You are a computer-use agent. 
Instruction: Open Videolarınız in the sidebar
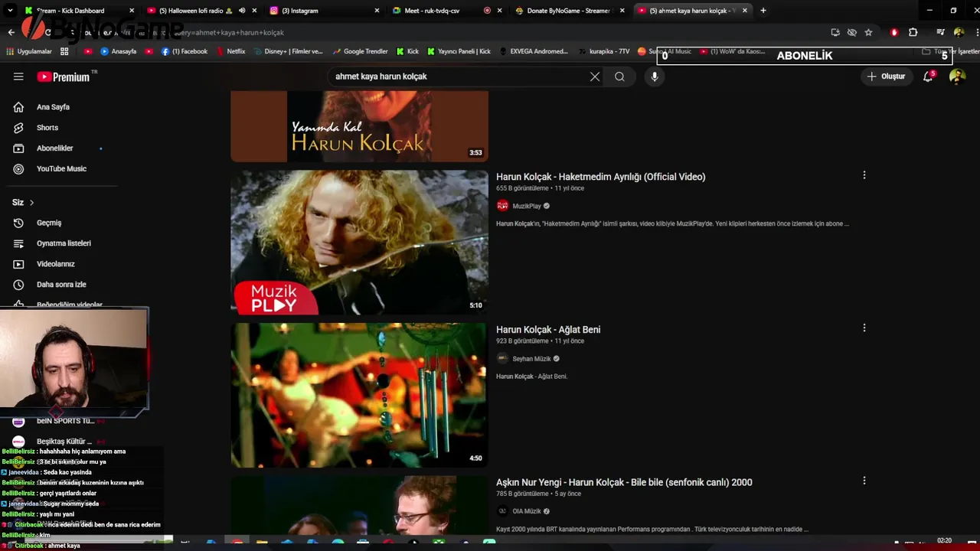coord(55,264)
